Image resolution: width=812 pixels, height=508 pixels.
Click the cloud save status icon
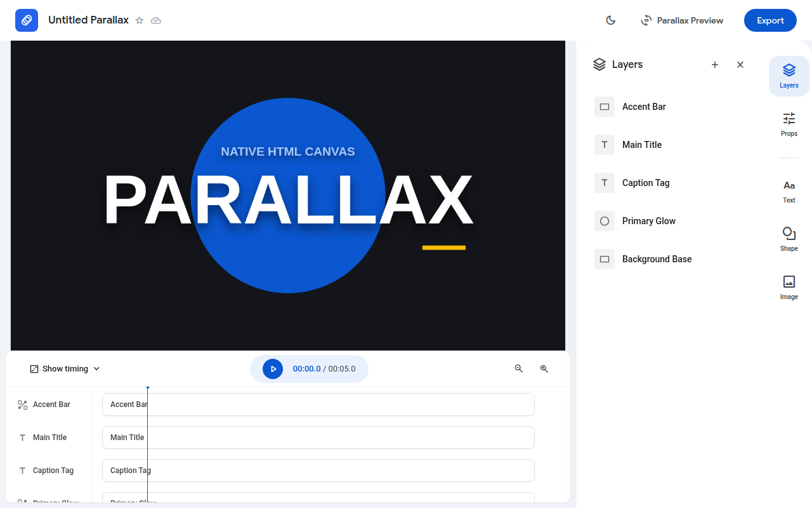[156, 20]
